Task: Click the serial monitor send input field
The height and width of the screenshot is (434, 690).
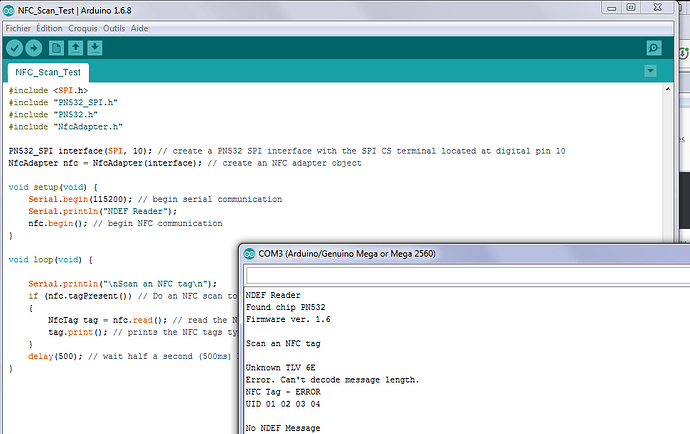Action: coord(468,276)
